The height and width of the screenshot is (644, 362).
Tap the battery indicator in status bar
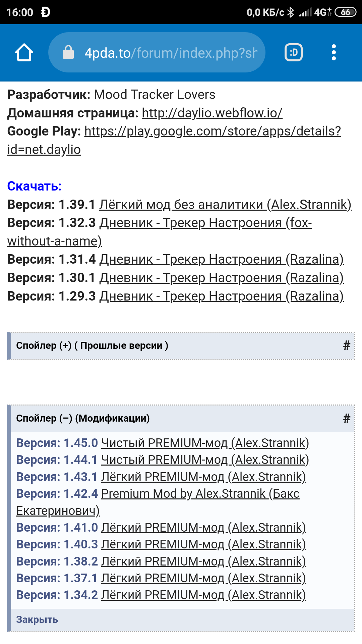pyautogui.click(x=345, y=12)
